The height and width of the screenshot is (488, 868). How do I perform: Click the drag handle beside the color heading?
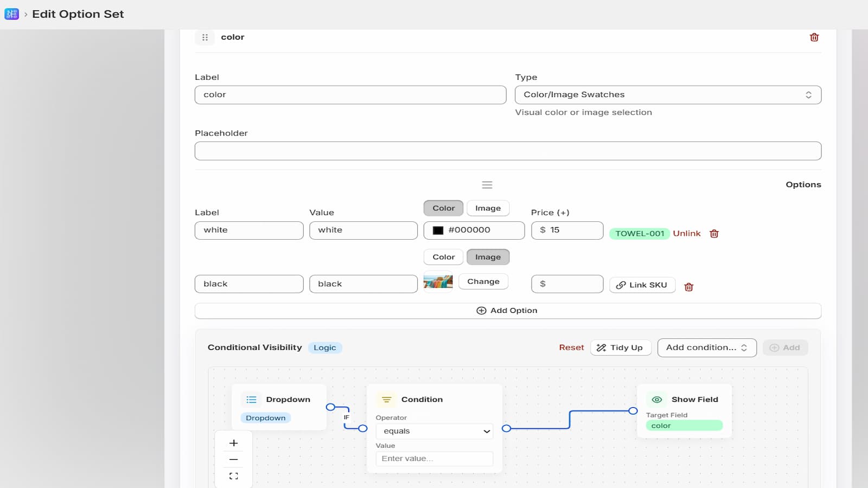(x=205, y=37)
